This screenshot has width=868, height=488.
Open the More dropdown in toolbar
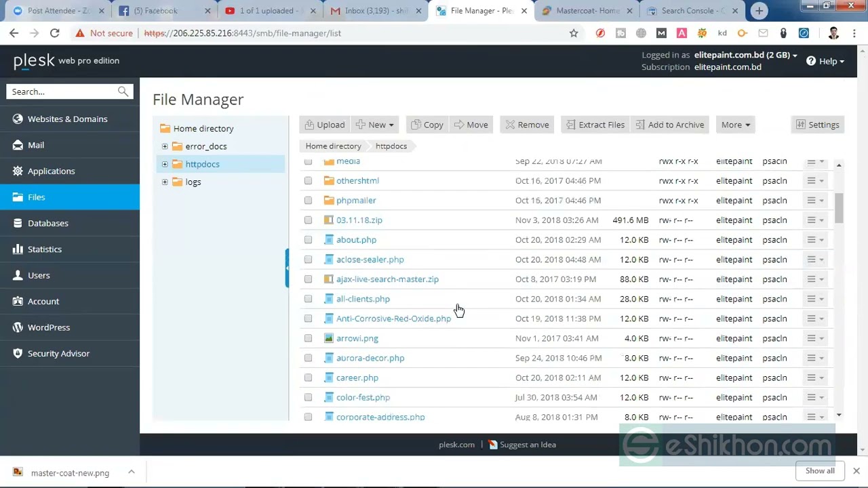735,125
